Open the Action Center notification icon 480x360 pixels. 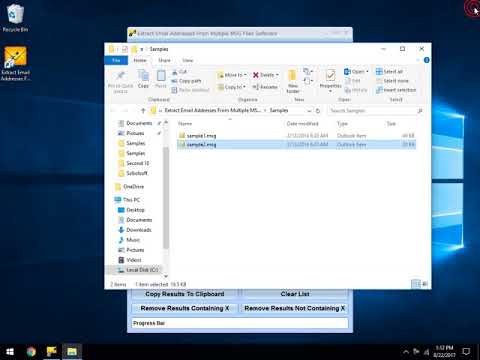pyautogui.click(x=466, y=351)
